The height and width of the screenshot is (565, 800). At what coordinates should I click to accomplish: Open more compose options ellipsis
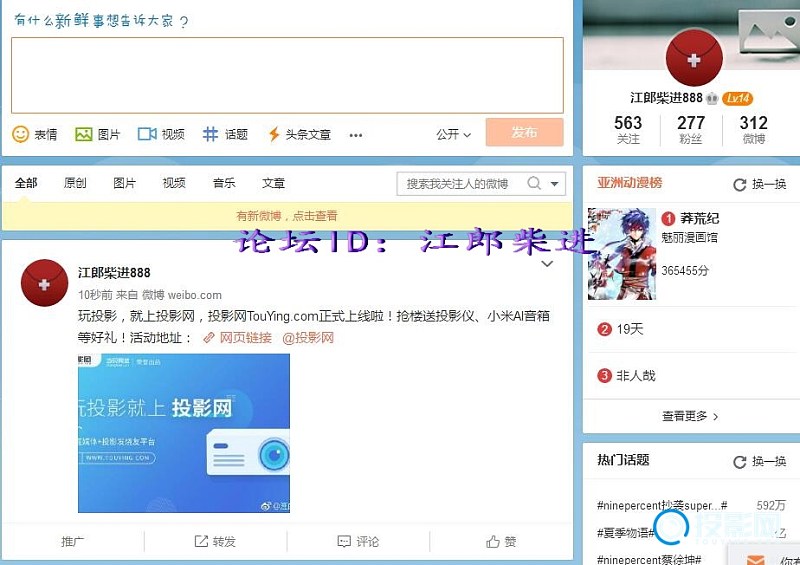[x=356, y=135]
